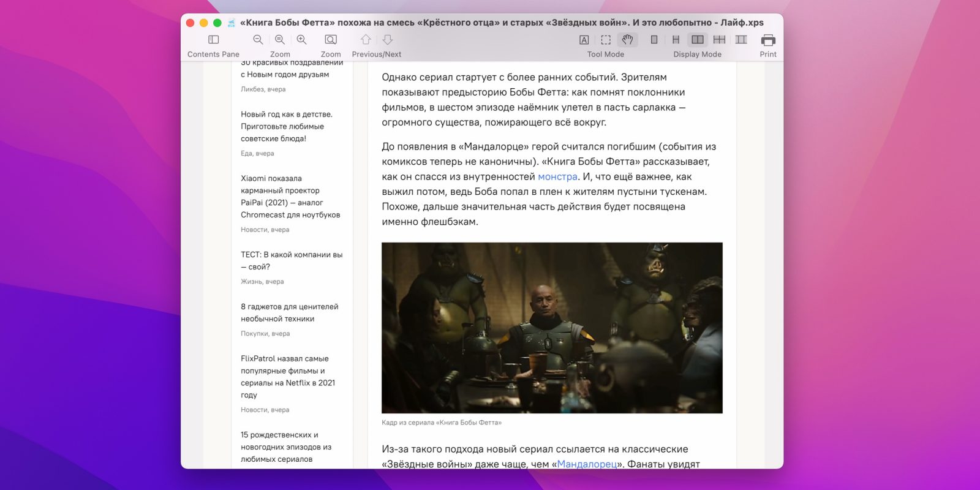Open '8 гаджетов для ценителей необычной техники'
The height and width of the screenshot is (490, 980).
pos(290,313)
